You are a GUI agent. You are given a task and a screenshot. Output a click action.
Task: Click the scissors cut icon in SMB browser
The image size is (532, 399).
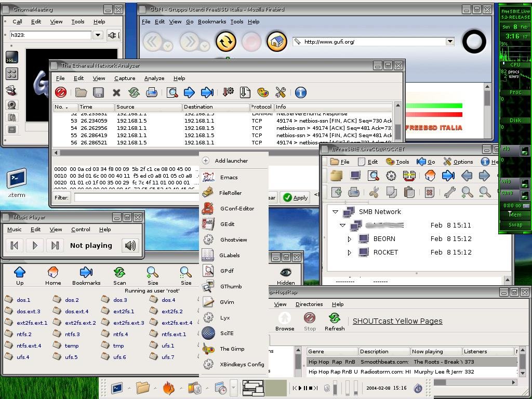(374, 192)
